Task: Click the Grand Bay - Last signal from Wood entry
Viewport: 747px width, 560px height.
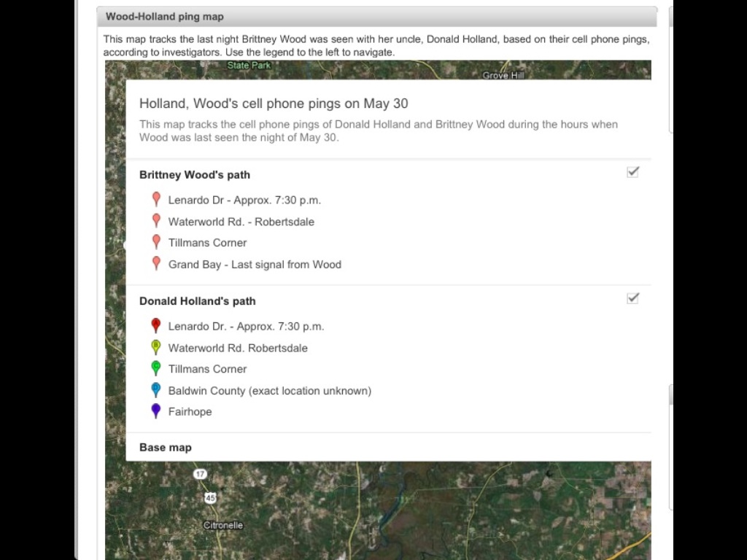Action: [255, 265]
